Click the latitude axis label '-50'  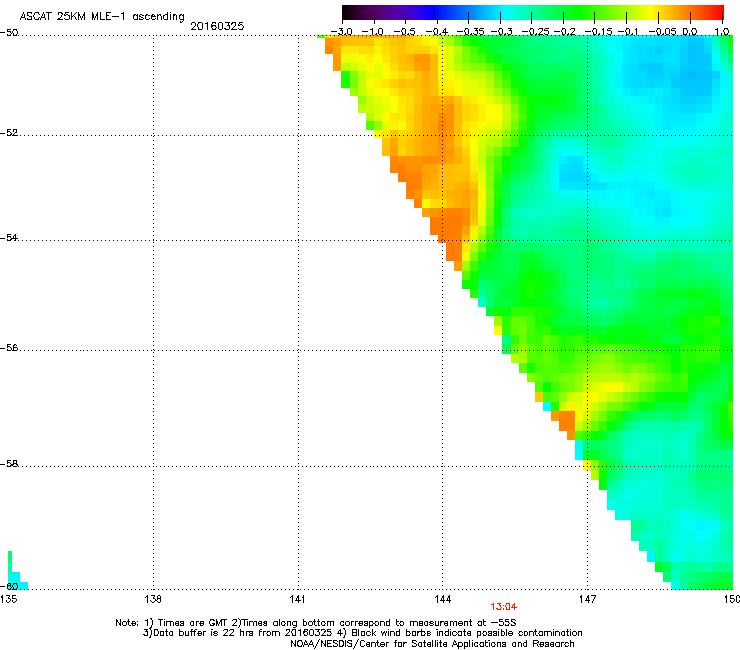(9, 33)
